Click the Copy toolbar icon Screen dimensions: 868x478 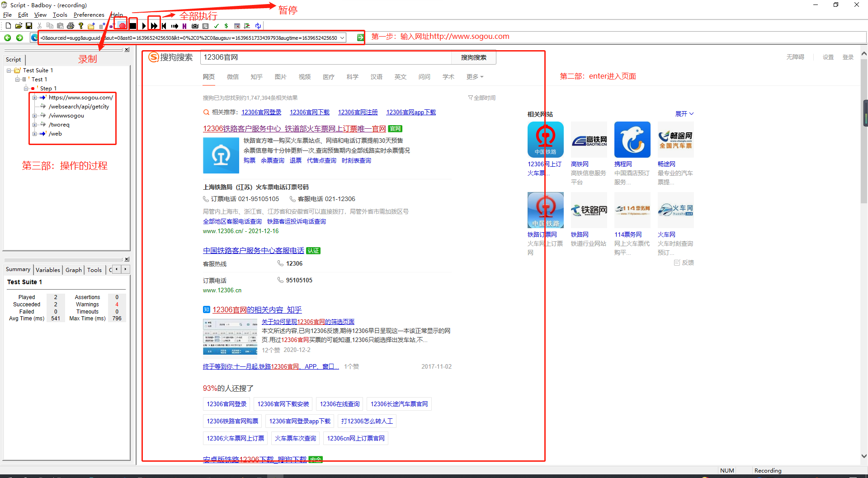pyautogui.click(x=50, y=26)
